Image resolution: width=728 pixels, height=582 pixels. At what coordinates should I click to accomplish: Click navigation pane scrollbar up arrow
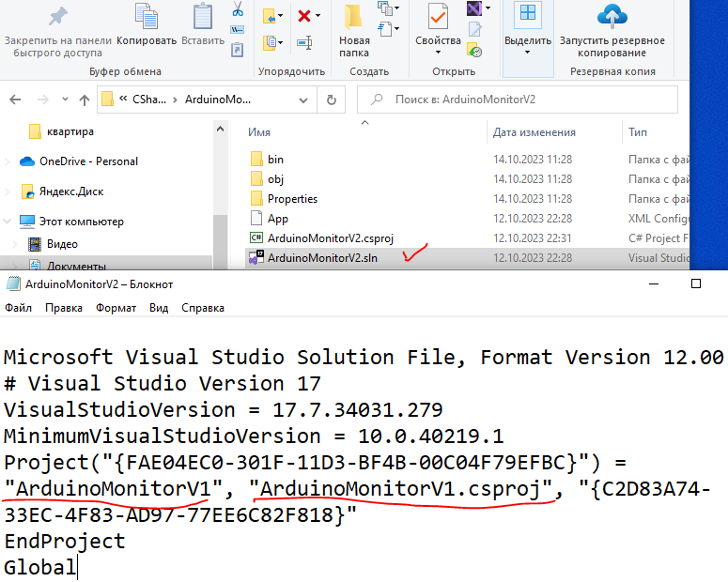[x=220, y=129]
